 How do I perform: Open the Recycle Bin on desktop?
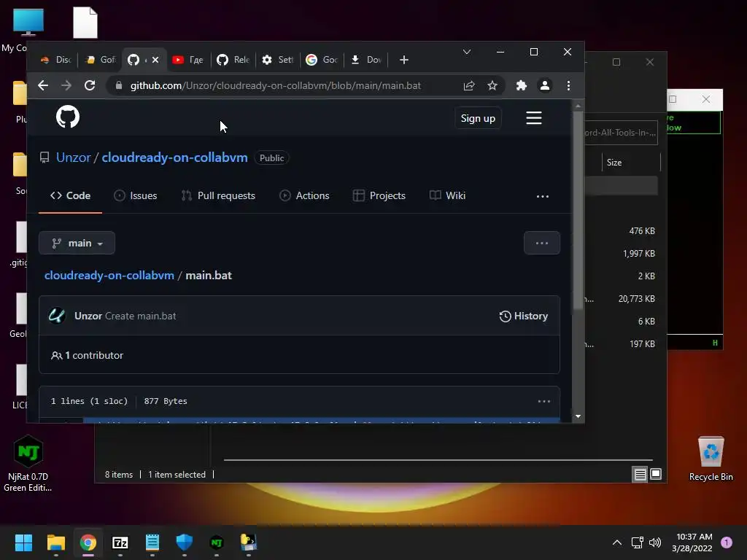point(711,459)
